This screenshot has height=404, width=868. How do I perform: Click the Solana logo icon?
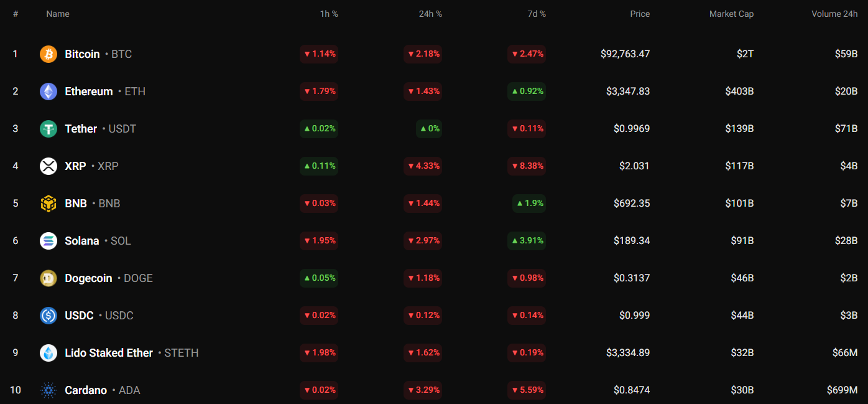coord(48,241)
